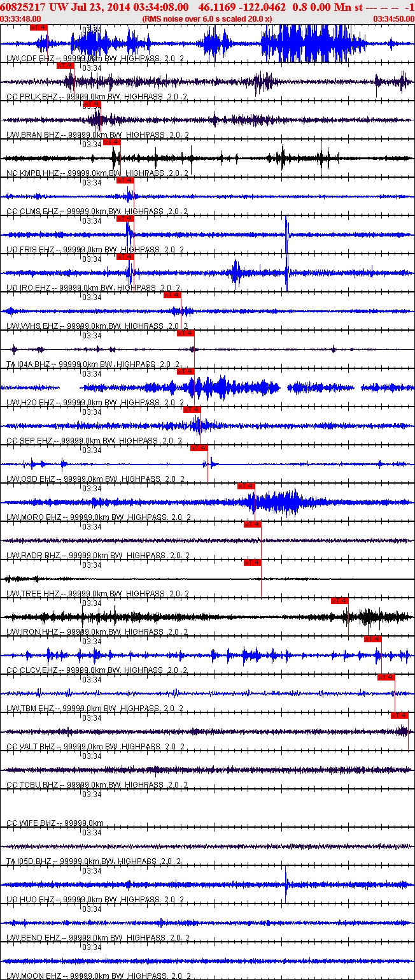Click the UW.BEND EHZ station label
The height and width of the screenshot is (980, 415).
tap(32, 937)
